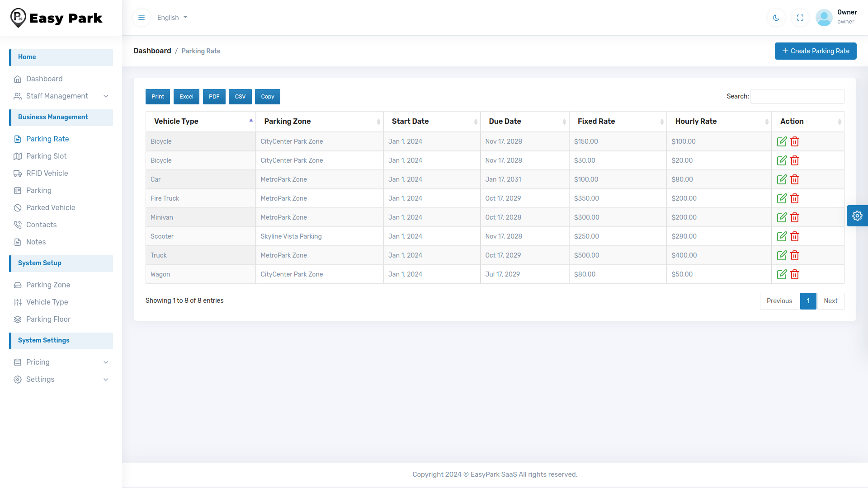Click the edit icon for Wagon entry

782,274
